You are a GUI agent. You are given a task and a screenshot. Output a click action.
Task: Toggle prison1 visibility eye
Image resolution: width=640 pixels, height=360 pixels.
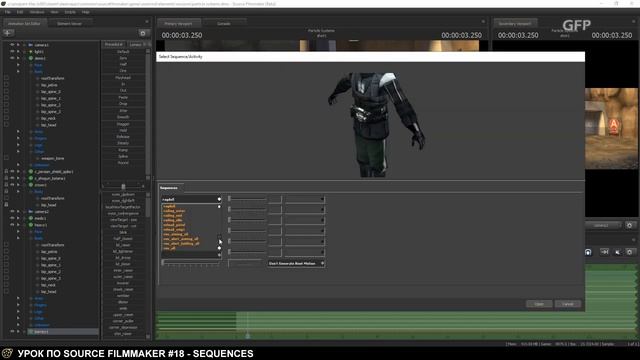[12, 185]
